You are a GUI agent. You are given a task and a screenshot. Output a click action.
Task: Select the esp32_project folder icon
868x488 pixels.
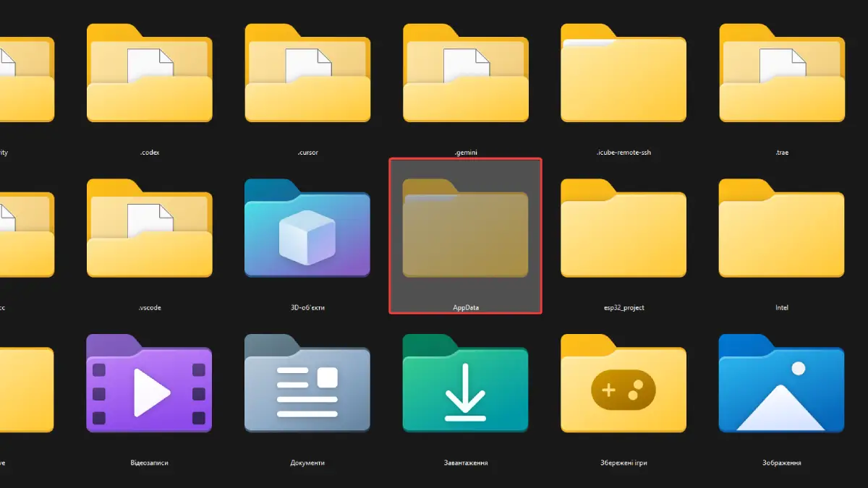pos(624,228)
